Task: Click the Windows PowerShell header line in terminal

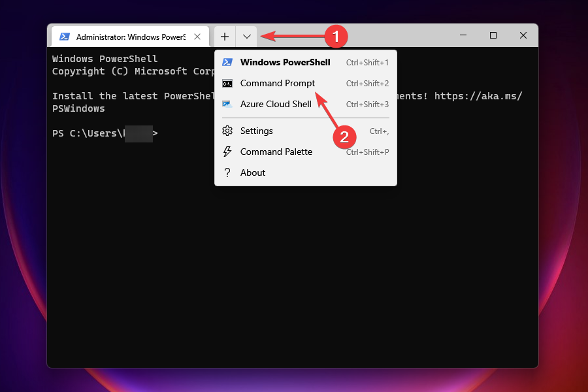Action: pyautogui.click(x=105, y=59)
